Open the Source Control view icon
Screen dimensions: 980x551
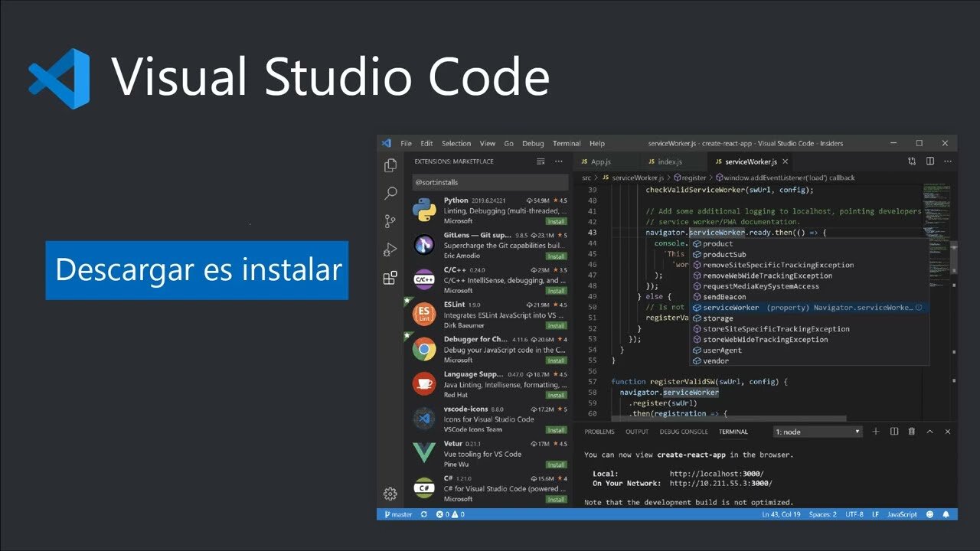click(390, 221)
